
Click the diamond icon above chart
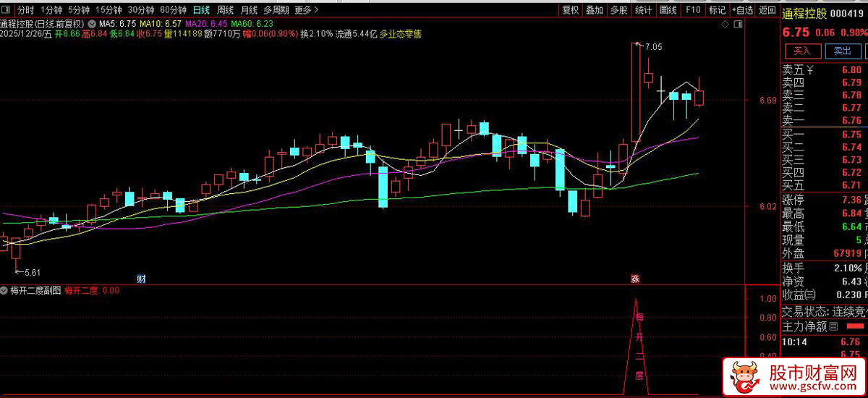(x=726, y=24)
